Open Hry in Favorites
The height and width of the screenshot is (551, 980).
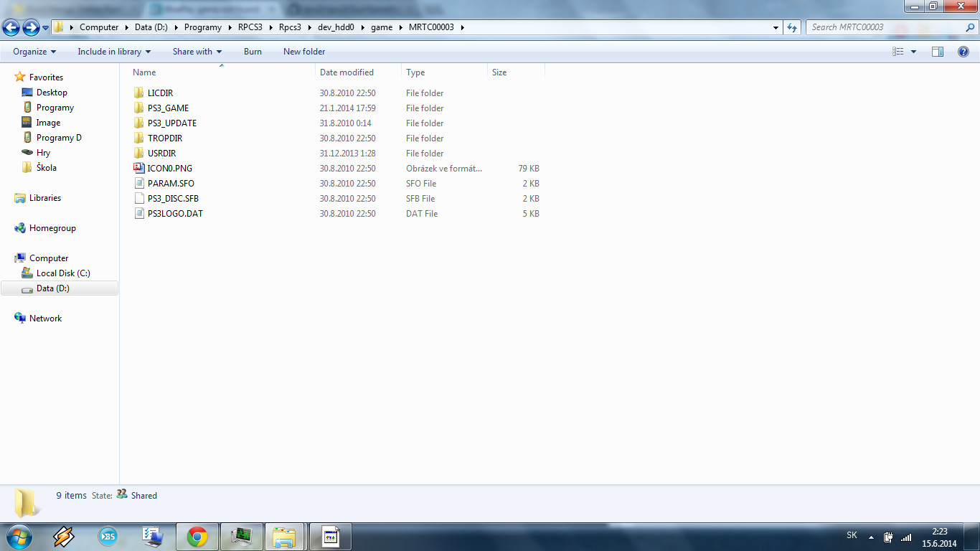(43, 153)
